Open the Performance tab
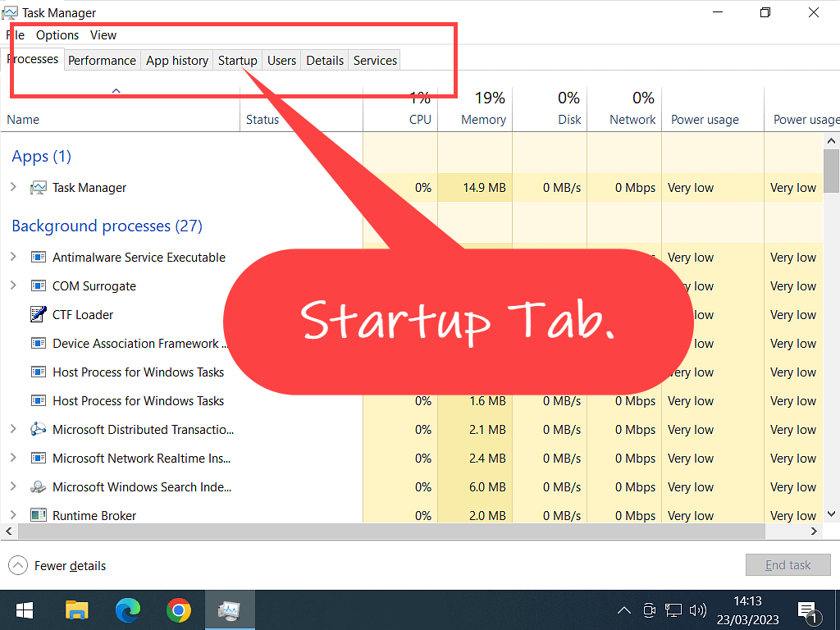The height and width of the screenshot is (630, 840). click(x=102, y=61)
